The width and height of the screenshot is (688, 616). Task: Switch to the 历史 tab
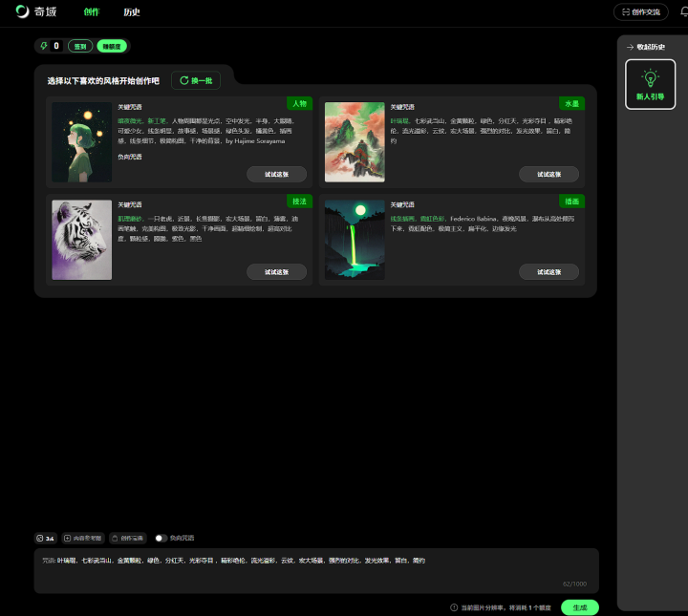[x=132, y=12]
